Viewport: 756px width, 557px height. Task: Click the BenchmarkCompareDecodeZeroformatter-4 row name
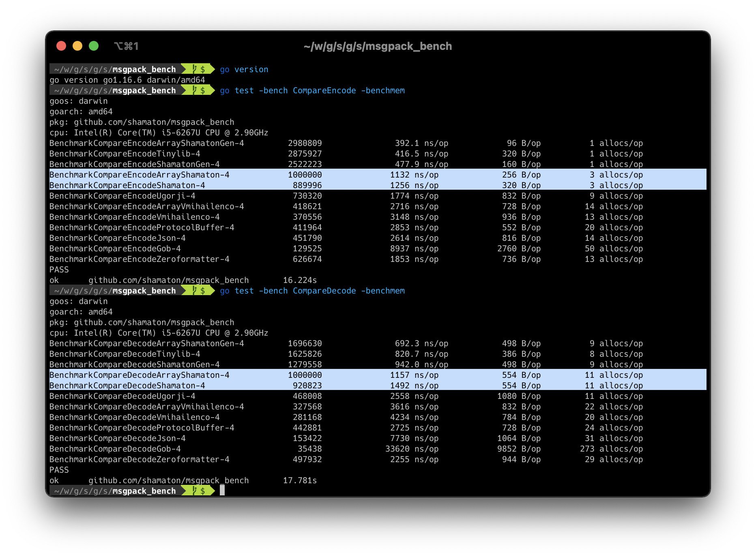[140, 459]
